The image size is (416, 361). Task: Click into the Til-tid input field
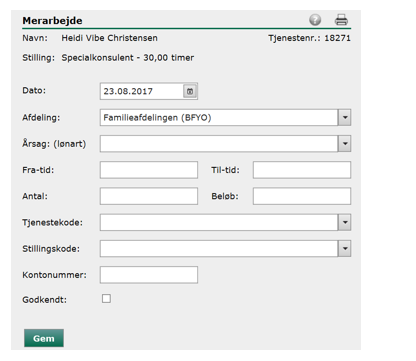[x=302, y=170]
